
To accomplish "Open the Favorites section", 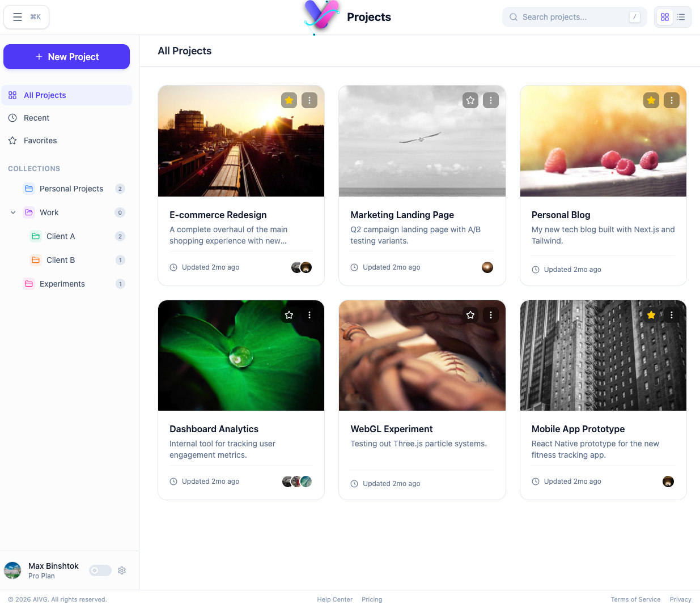I will pyautogui.click(x=66, y=140).
